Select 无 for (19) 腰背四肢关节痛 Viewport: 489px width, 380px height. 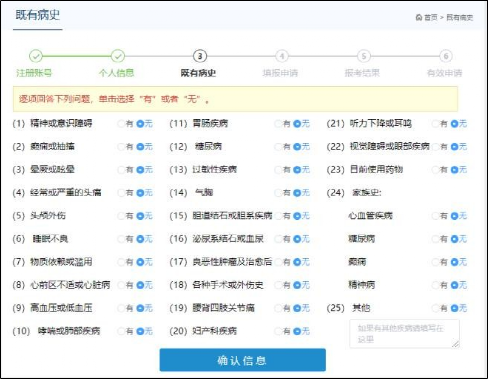click(x=297, y=308)
